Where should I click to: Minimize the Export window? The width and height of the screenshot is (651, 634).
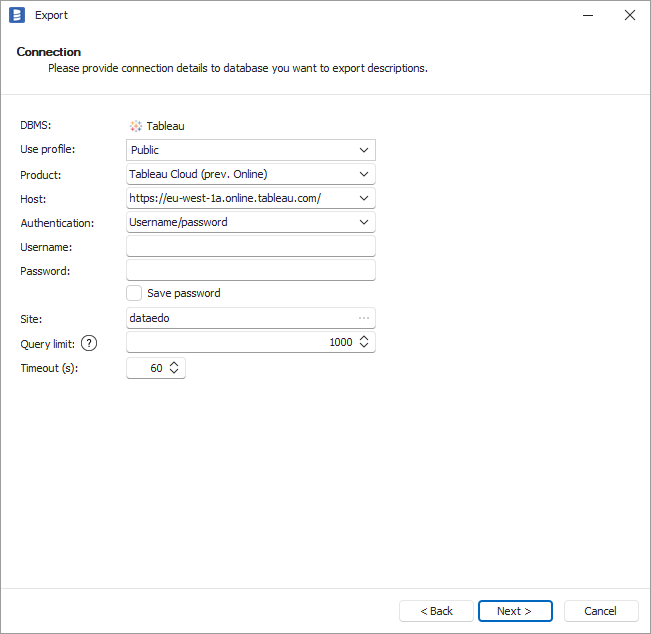coord(584,15)
